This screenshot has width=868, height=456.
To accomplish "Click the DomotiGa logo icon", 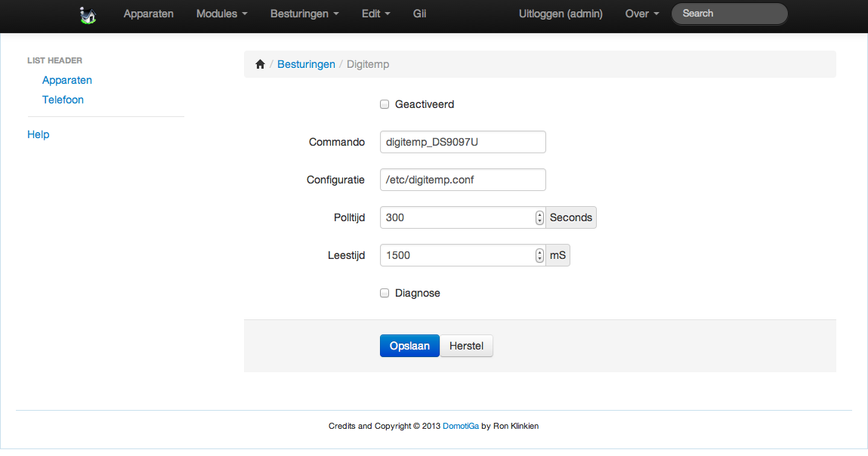I will [88, 15].
